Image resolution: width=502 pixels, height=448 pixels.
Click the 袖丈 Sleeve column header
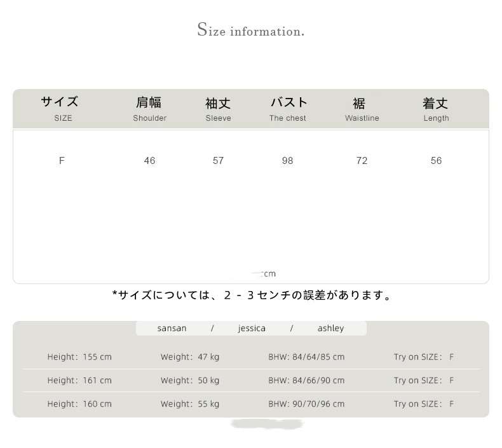(218, 109)
